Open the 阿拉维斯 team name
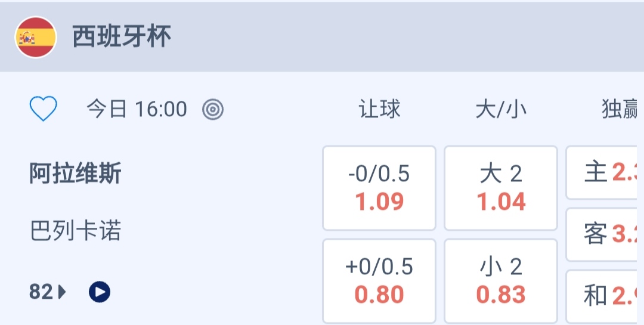The height and width of the screenshot is (325, 644). [76, 174]
